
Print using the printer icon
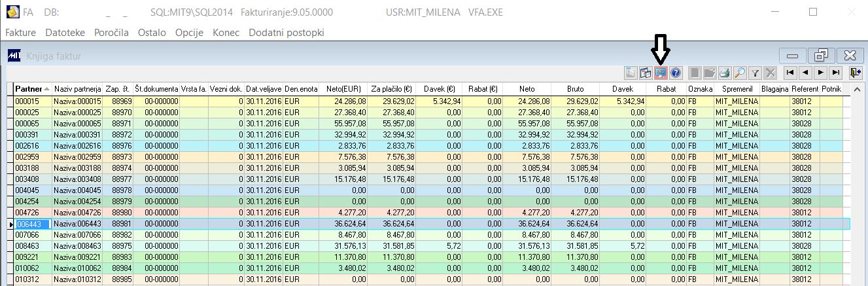pos(725,73)
